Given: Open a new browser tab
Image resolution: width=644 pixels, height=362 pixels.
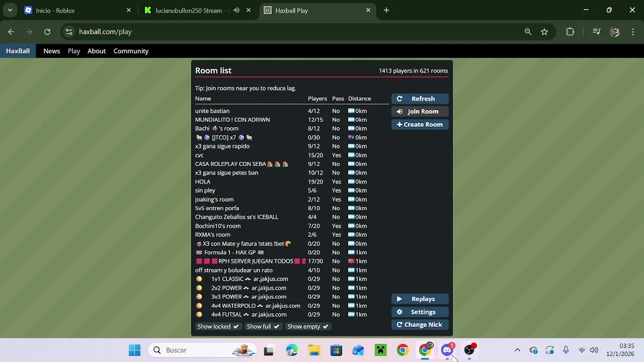Looking at the screenshot, I should point(386,10).
